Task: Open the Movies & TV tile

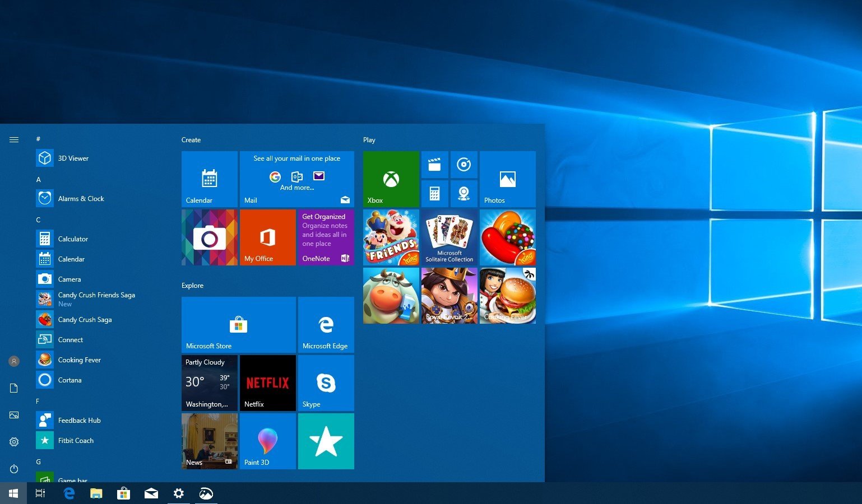Action: point(435,164)
